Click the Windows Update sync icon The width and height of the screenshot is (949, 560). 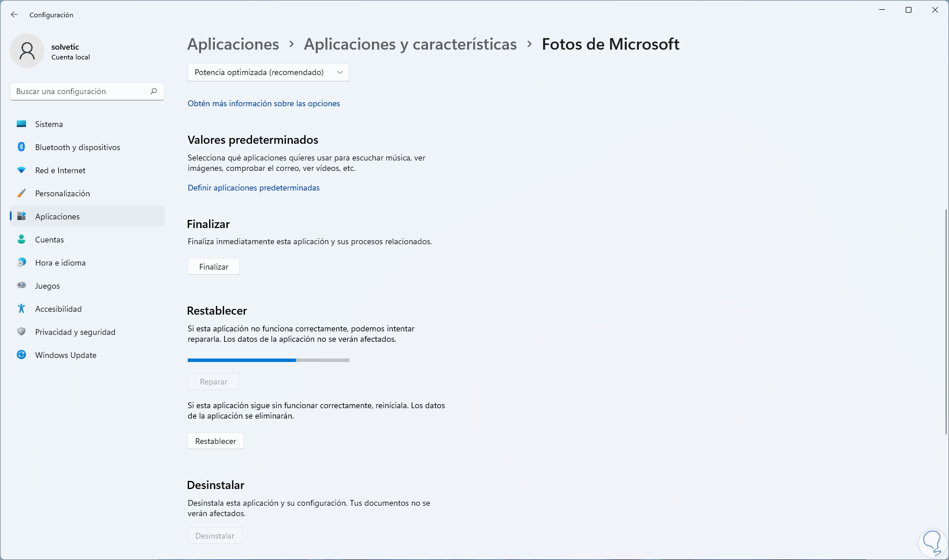click(21, 355)
